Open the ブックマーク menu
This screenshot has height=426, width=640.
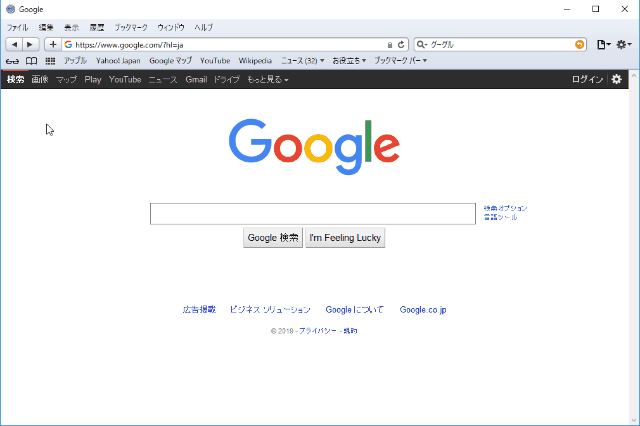coord(131,27)
